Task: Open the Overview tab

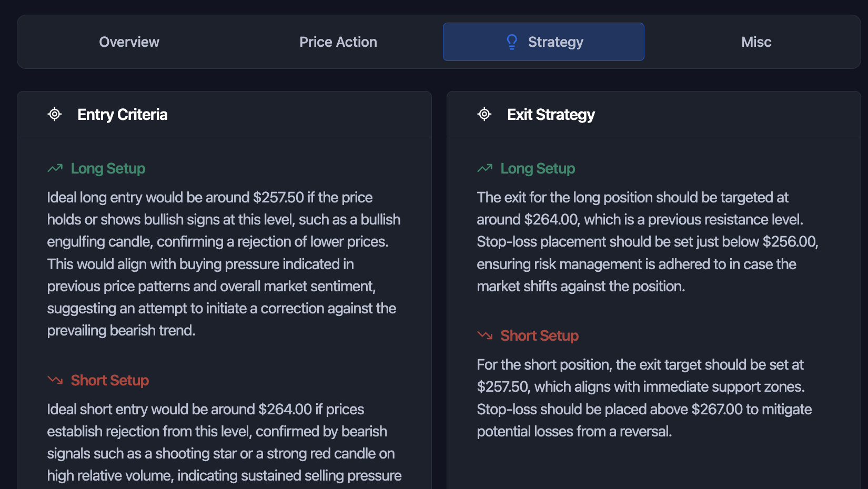Action: [129, 42]
